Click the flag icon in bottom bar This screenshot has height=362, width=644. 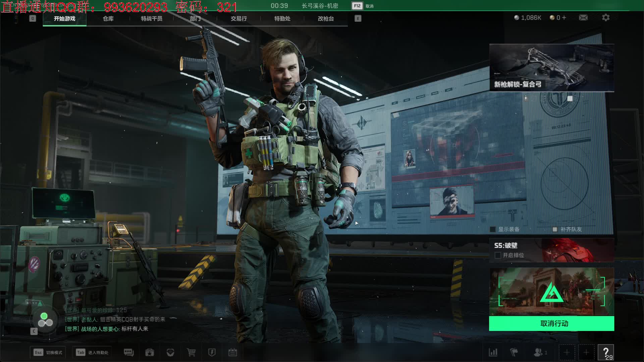click(x=514, y=352)
